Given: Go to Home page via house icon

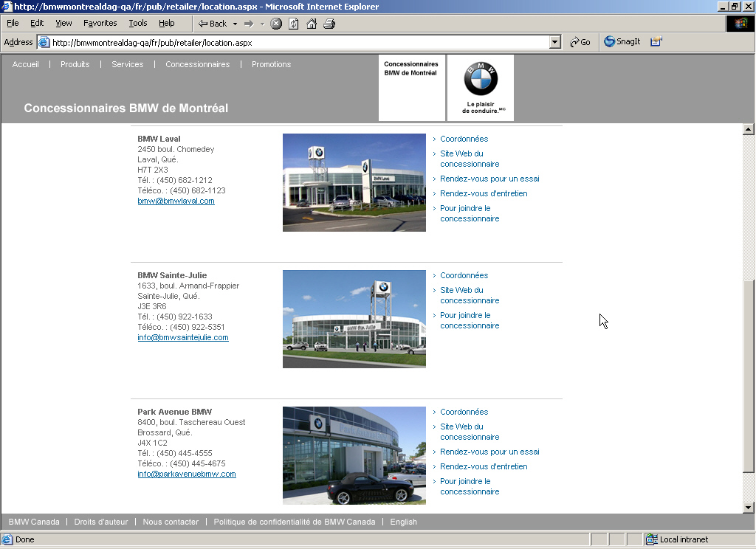Looking at the screenshot, I should (x=312, y=24).
